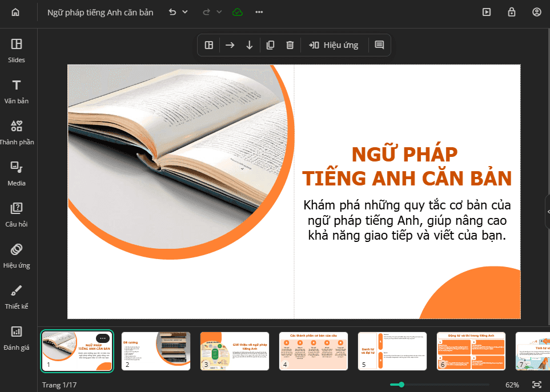The height and width of the screenshot is (392, 550).
Task: Select the Văn bản text tool
Action: (x=17, y=92)
